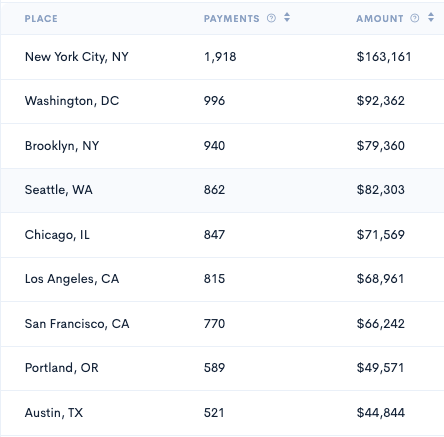This screenshot has height=437, width=444.
Task: Select the Washington, DC row
Action: tap(222, 101)
